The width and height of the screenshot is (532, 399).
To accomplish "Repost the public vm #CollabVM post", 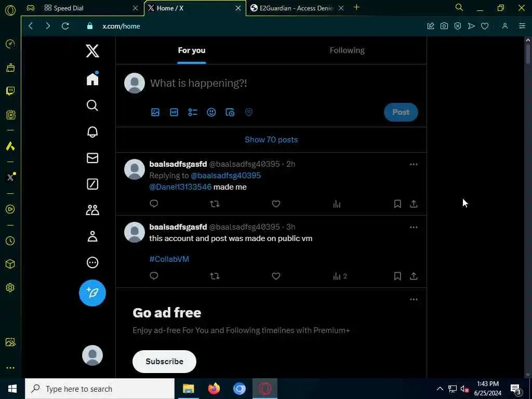I will [x=215, y=276].
